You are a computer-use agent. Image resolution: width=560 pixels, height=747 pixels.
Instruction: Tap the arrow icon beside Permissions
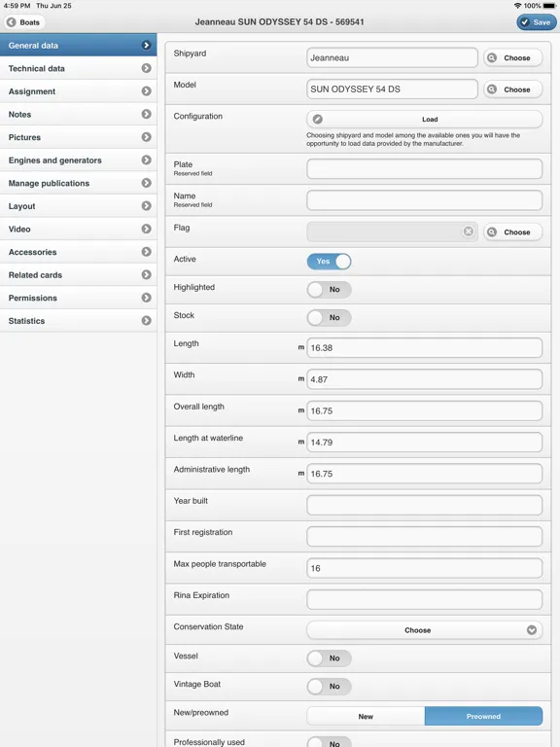[x=146, y=298]
